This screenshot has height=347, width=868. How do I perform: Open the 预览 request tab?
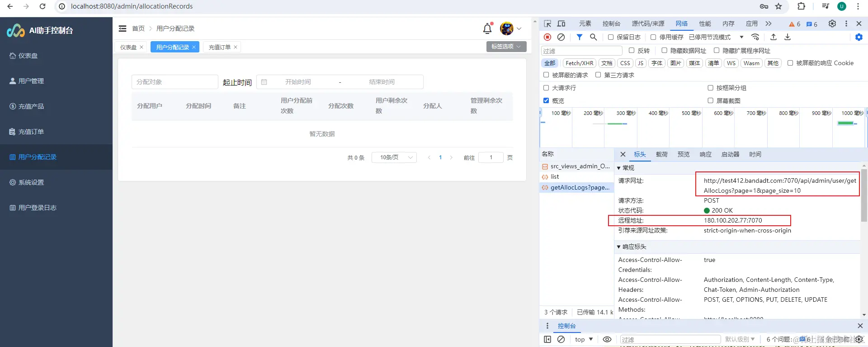tap(684, 154)
